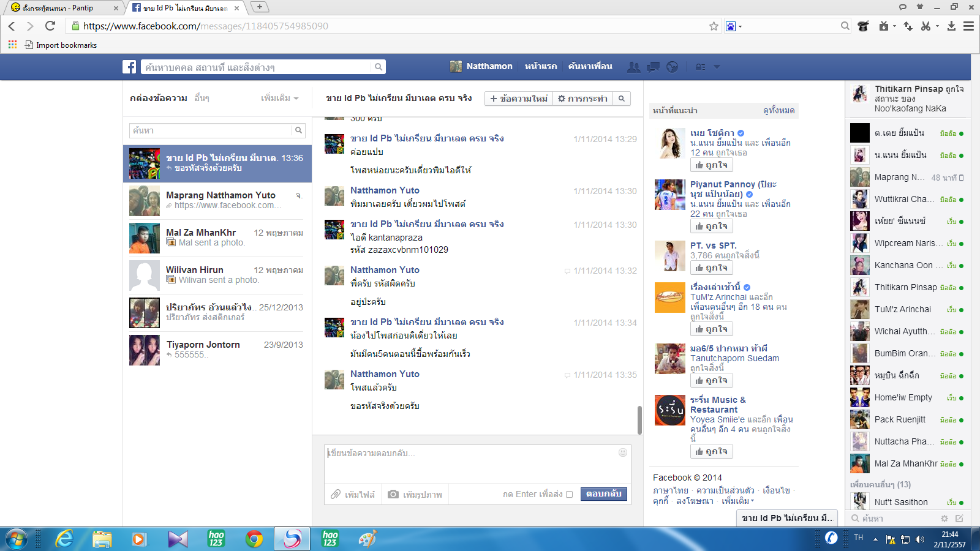
Task: Click the video download TV icon
Action: (x=884, y=26)
